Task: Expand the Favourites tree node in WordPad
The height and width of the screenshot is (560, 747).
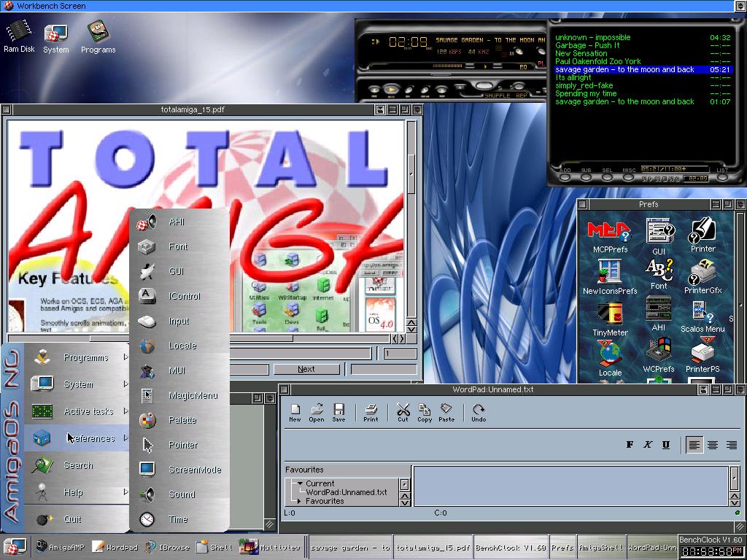Action: (x=299, y=501)
